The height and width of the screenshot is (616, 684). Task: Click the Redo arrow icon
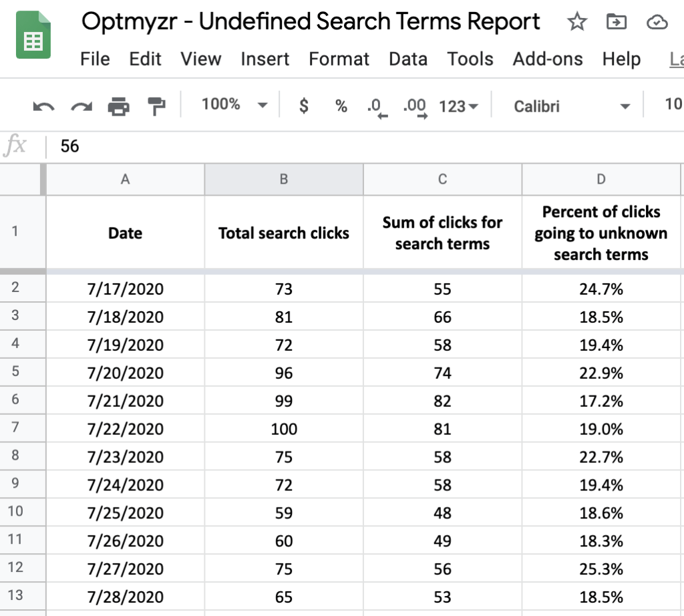coord(81,106)
